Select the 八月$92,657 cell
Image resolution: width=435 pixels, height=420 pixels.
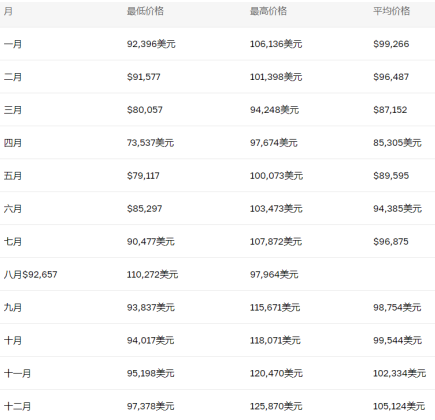click(x=31, y=275)
